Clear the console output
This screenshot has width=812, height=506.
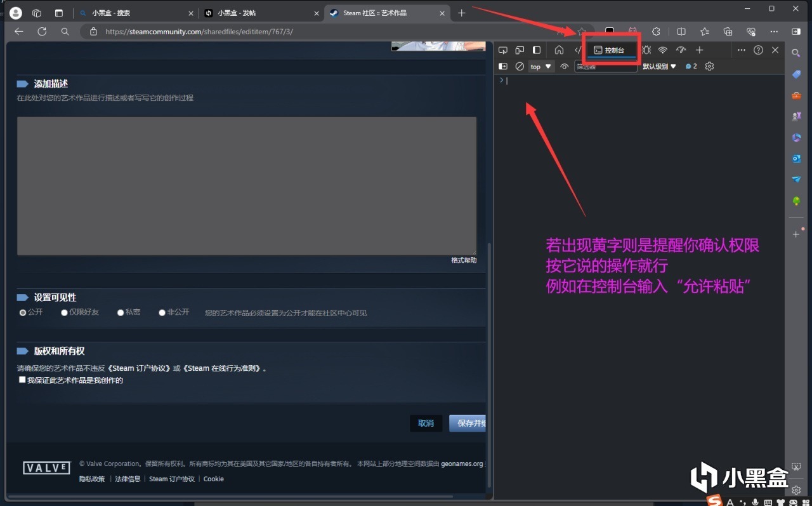tap(520, 67)
